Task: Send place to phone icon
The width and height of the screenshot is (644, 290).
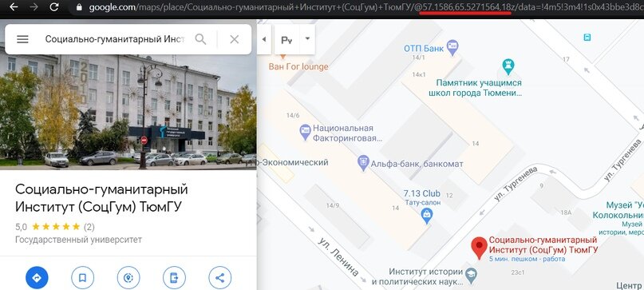Action: pos(174,278)
